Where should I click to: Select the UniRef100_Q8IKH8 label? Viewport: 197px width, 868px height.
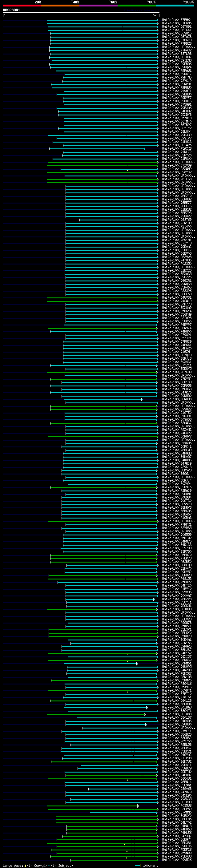(176, 802)
